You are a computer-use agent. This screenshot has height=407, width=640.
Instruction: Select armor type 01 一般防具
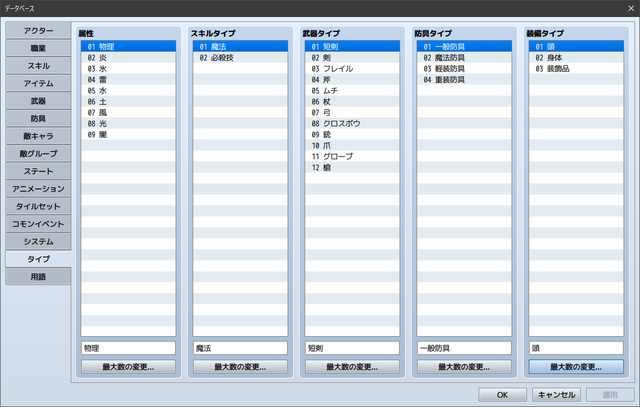(x=464, y=47)
